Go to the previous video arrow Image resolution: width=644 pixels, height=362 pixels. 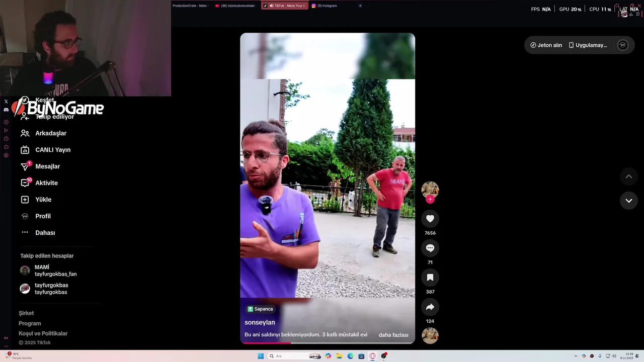coord(628,176)
